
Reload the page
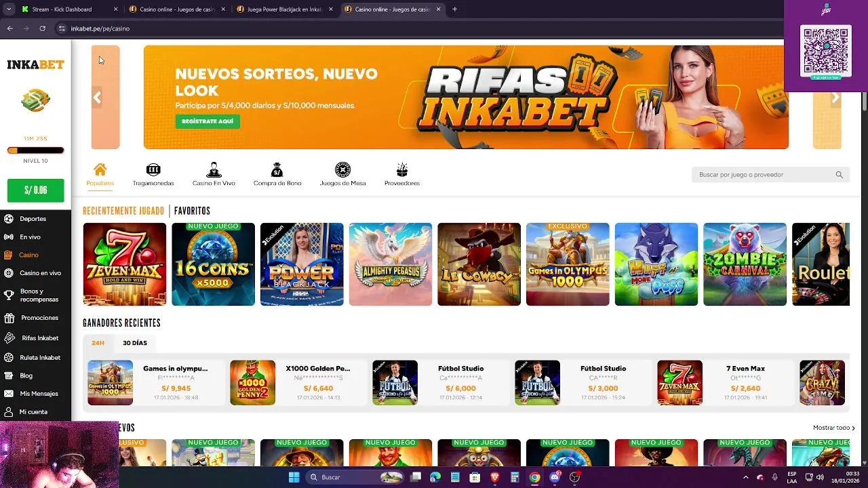tap(42, 28)
